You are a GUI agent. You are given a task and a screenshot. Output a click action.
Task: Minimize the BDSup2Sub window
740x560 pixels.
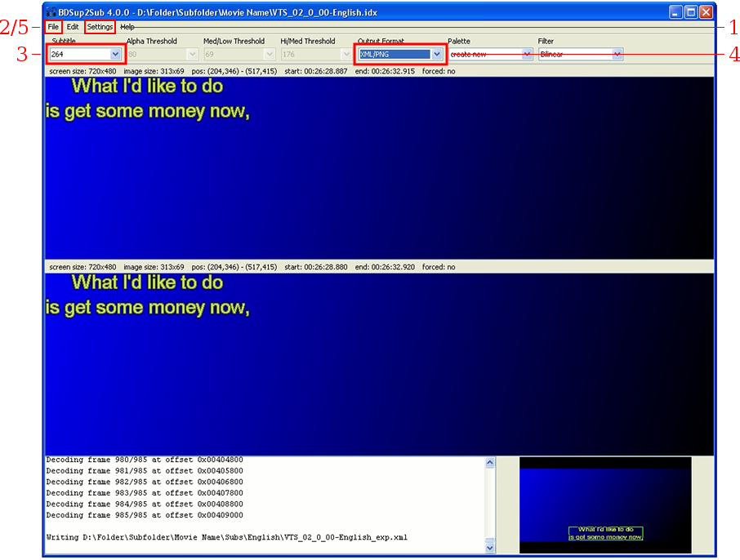point(675,12)
